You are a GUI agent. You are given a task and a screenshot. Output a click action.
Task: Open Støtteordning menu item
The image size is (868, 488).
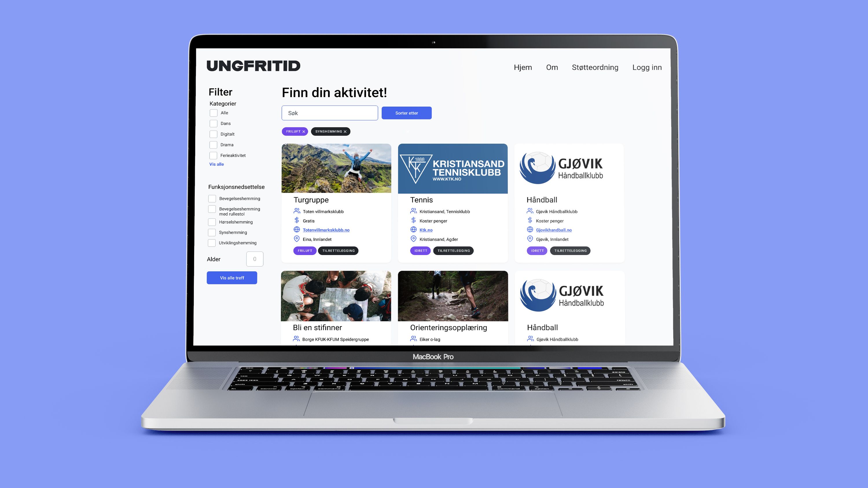tap(595, 67)
